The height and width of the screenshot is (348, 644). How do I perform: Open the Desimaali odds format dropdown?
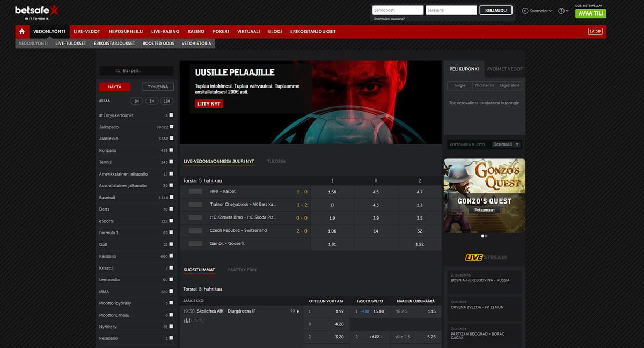[506, 144]
